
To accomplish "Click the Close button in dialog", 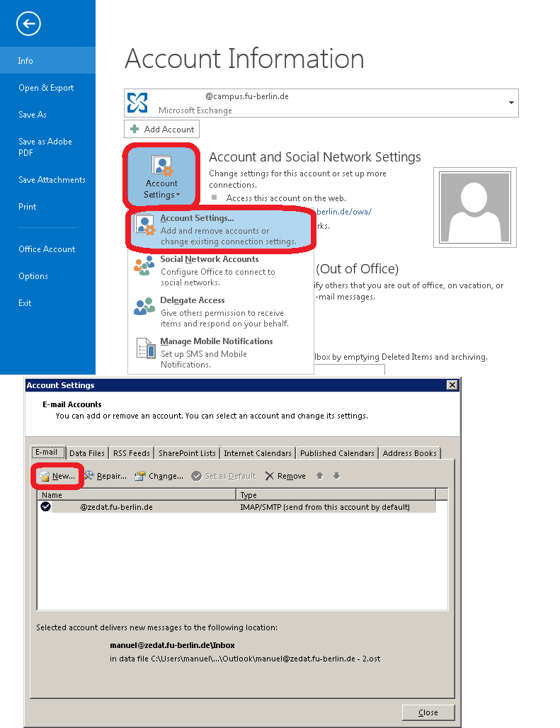I will click(x=428, y=712).
